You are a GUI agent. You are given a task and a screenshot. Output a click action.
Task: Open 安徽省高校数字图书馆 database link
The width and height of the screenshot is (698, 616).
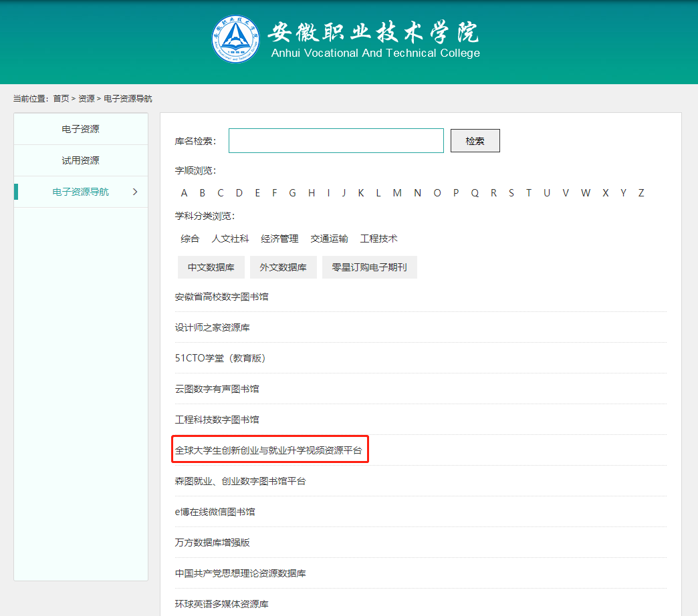click(x=221, y=297)
